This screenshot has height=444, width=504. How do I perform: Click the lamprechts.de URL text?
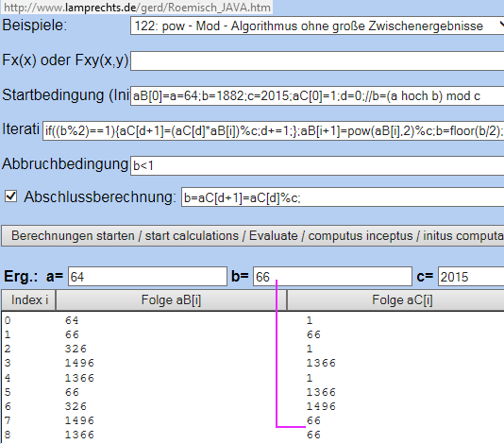click(x=137, y=7)
